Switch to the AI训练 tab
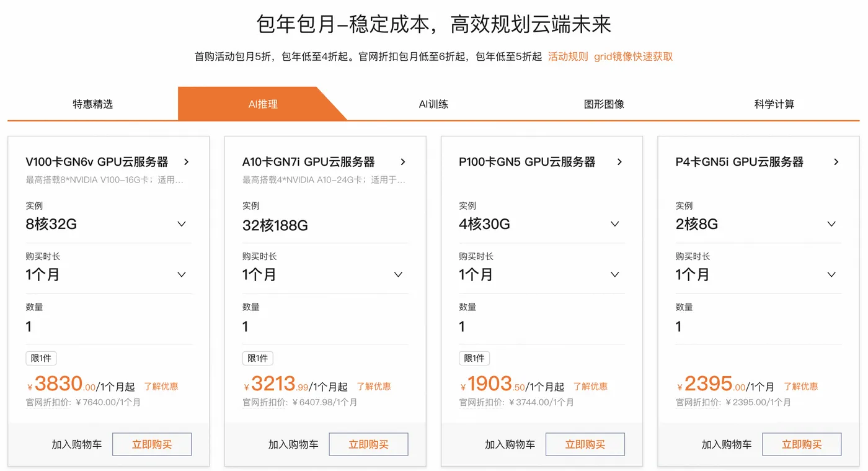868x471 pixels. coord(433,104)
